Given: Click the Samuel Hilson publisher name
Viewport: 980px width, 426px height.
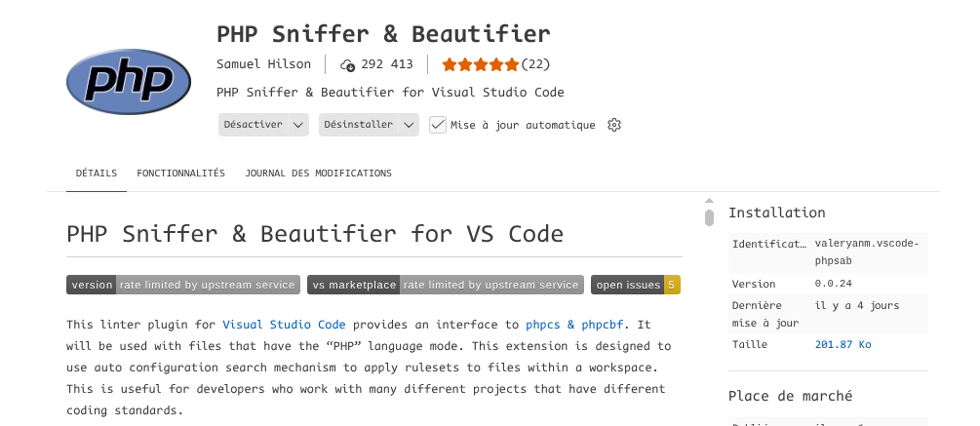Looking at the screenshot, I should (x=265, y=65).
